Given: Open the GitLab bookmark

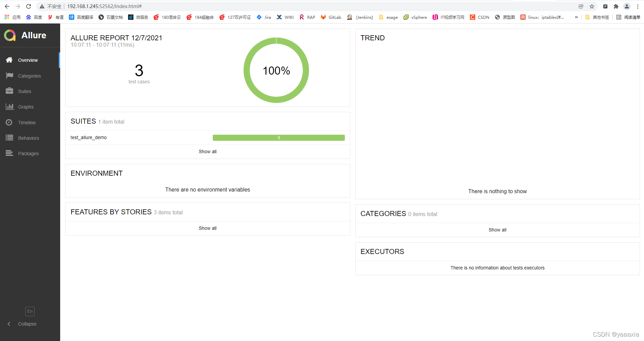Looking at the screenshot, I should 331,17.
